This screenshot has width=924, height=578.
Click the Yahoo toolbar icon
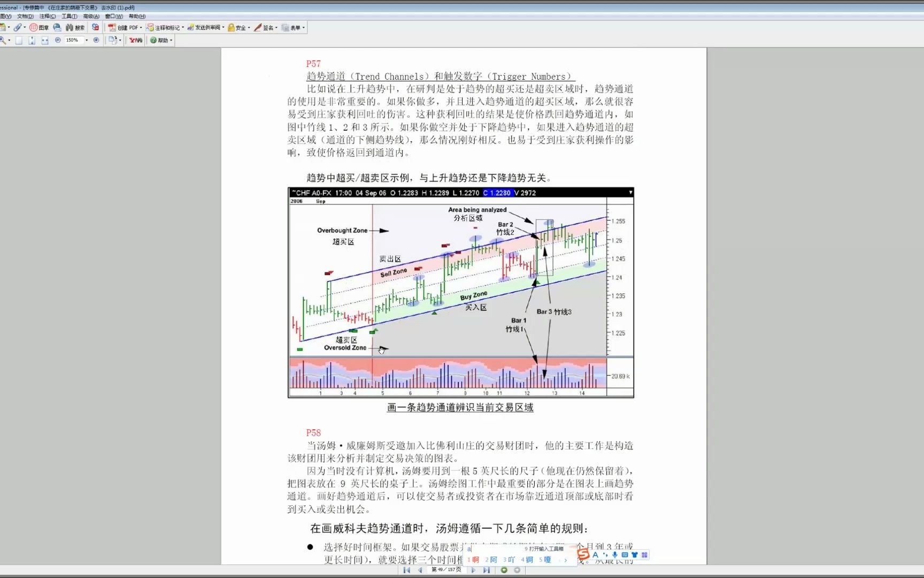coord(136,40)
